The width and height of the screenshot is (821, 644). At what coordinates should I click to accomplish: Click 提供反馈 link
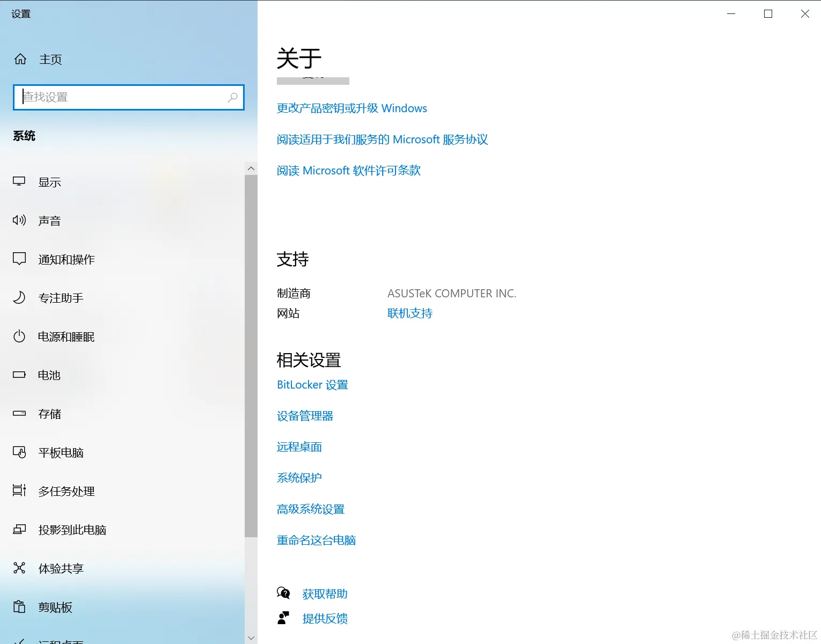(x=325, y=619)
